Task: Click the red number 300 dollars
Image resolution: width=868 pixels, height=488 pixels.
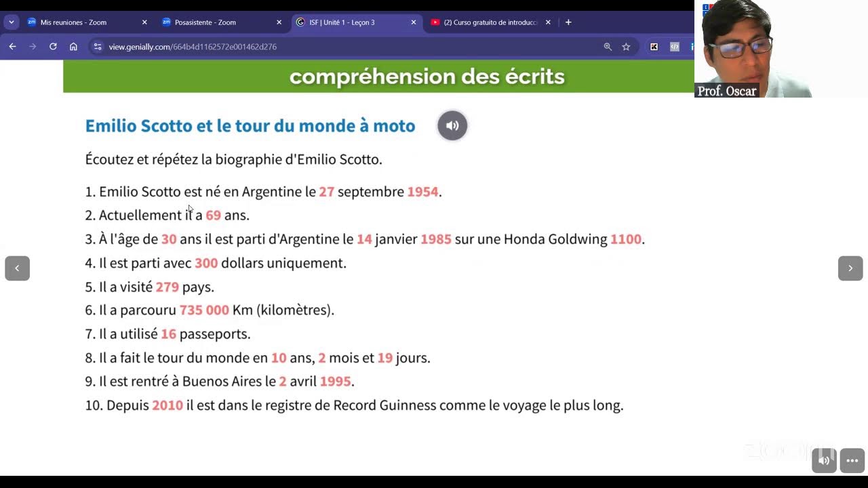Action: tap(206, 263)
